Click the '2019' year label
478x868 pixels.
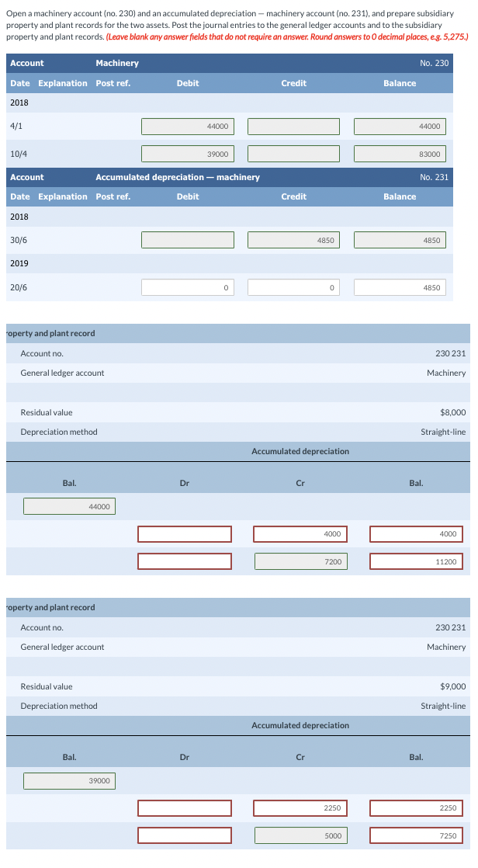pos(19,263)
